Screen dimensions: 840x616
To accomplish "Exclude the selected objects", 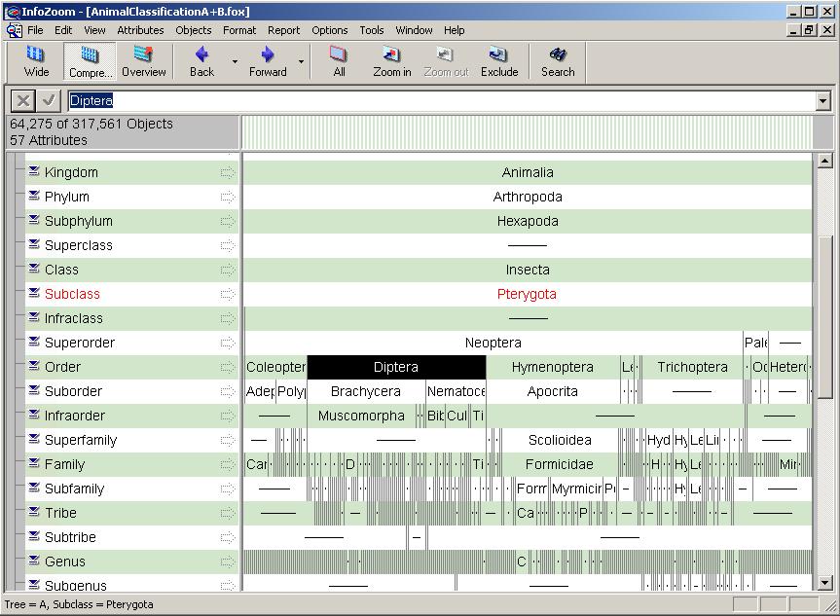I will pos(498,60).
